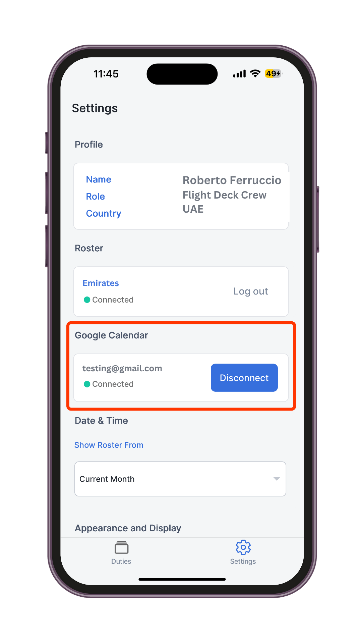Log out of the Emirates roster

coord(250,291)
